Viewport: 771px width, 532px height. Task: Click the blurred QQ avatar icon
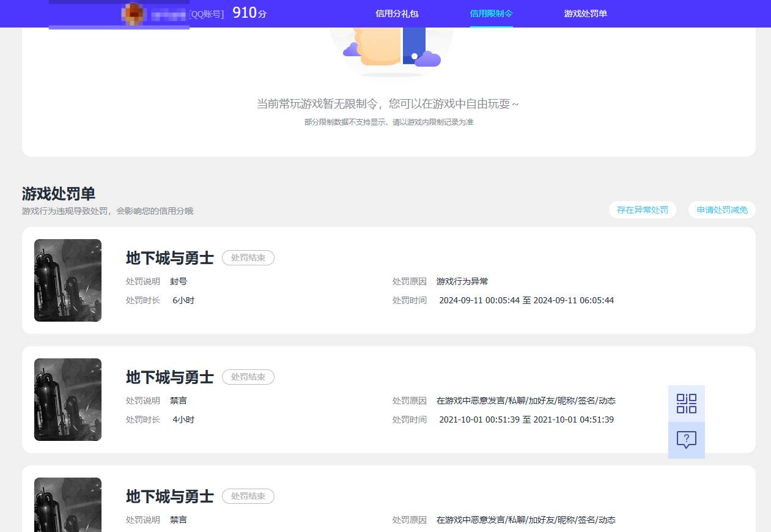(x=132, y=13)
